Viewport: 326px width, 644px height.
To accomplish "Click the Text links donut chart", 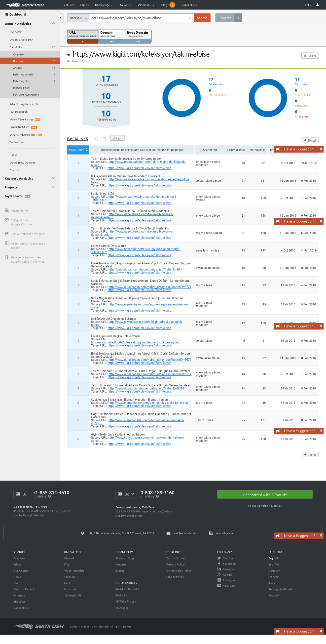I will [x=268, y=98].
